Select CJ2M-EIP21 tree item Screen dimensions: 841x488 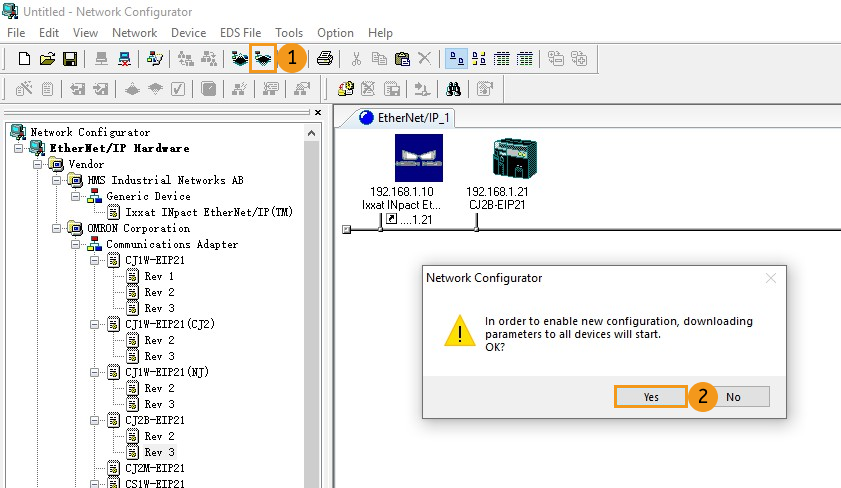point(154,468)
